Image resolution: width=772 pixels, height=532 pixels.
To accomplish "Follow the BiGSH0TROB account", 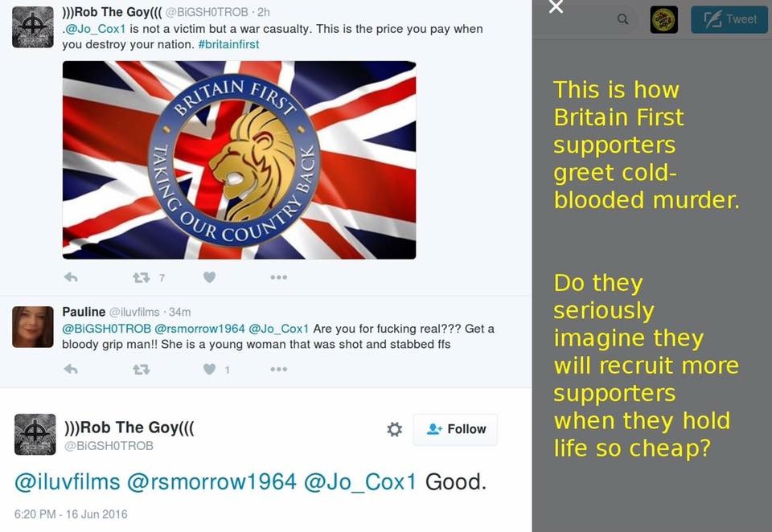I will (455, 430).
